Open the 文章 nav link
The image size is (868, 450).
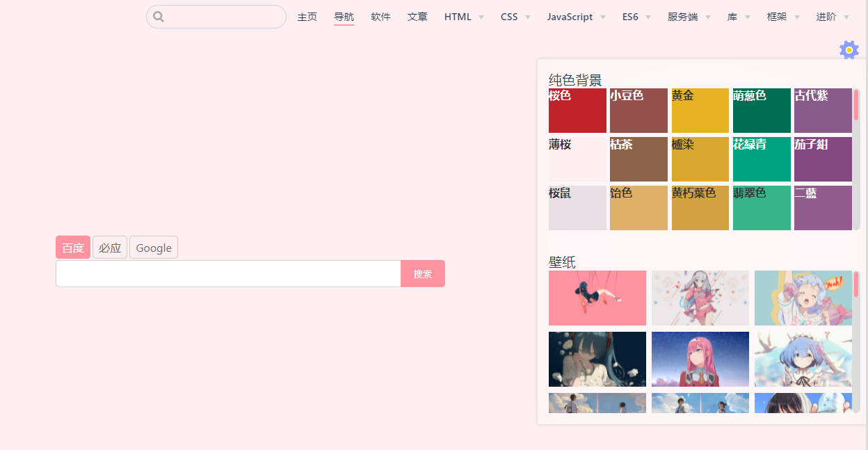point(417,17)
